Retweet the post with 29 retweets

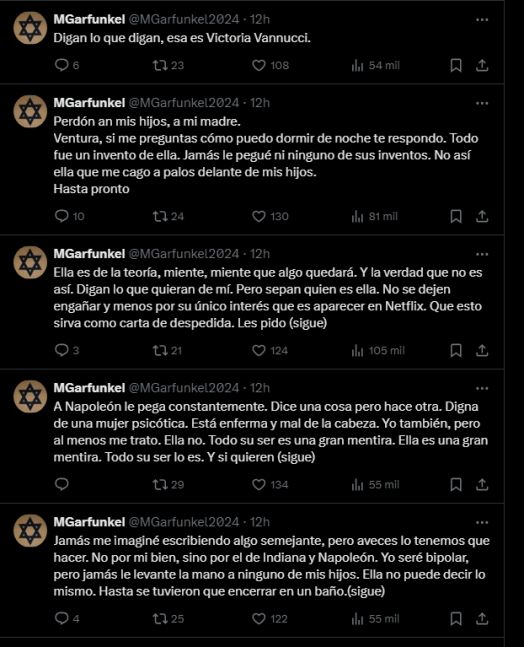click(160, 484)
